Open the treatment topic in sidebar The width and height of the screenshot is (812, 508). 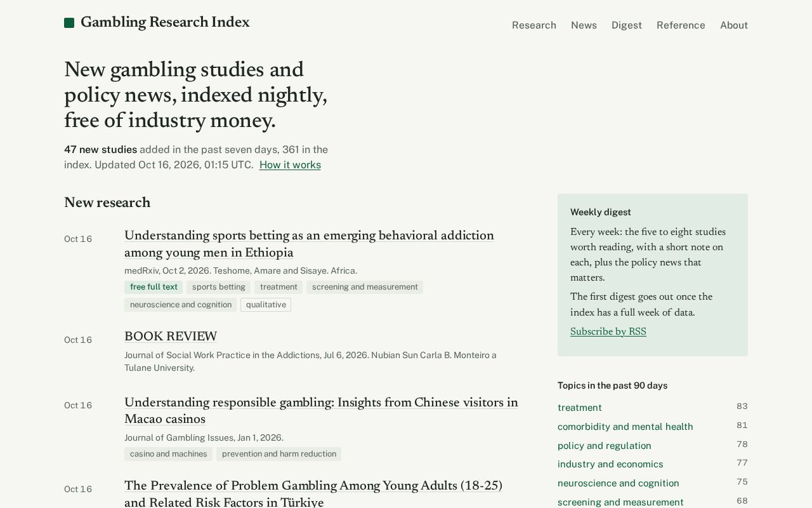tap(580, 408)
